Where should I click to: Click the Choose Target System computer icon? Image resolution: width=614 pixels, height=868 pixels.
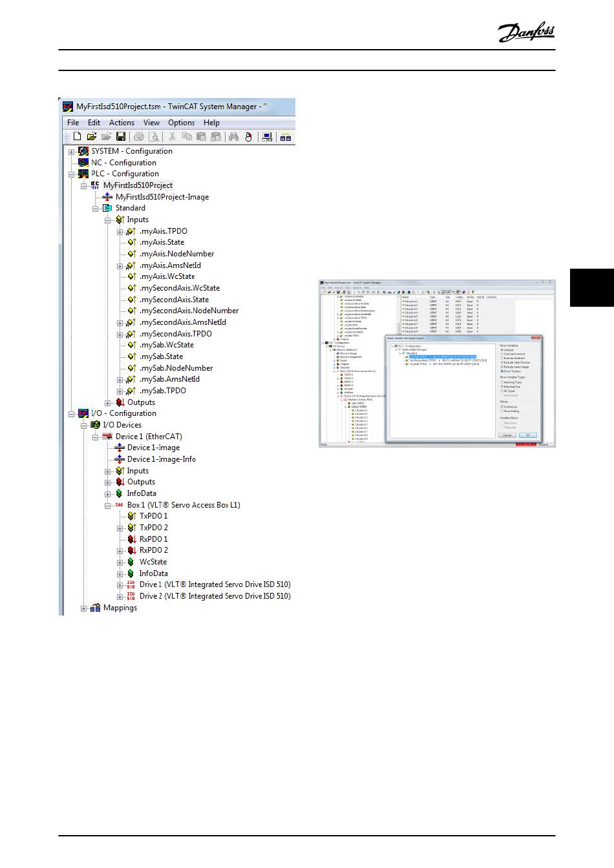click(x=266, y=136)
